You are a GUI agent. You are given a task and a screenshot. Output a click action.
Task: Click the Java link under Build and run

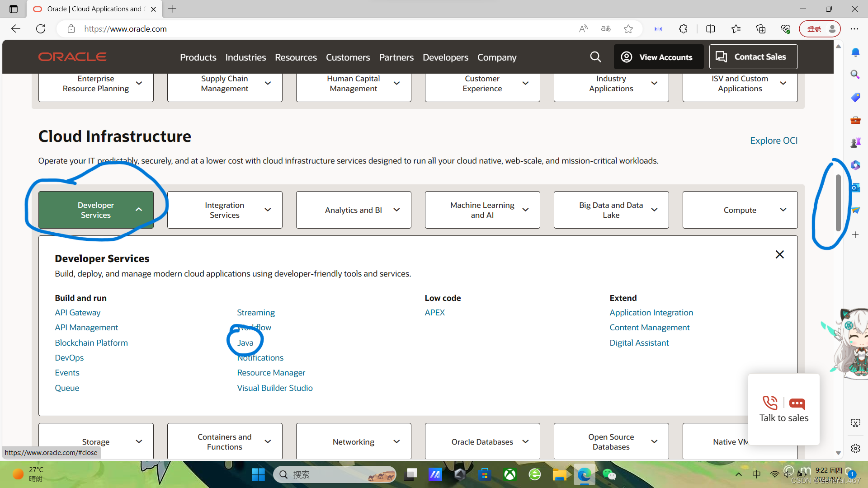point(245,343)
